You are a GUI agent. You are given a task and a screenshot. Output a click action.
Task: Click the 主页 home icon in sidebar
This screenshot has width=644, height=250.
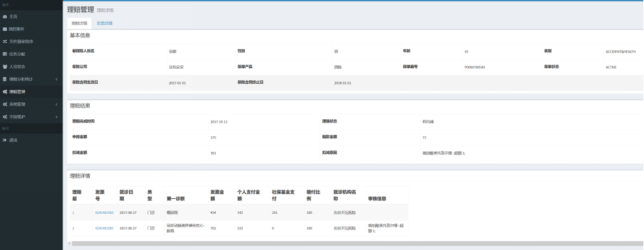[5, 17]
